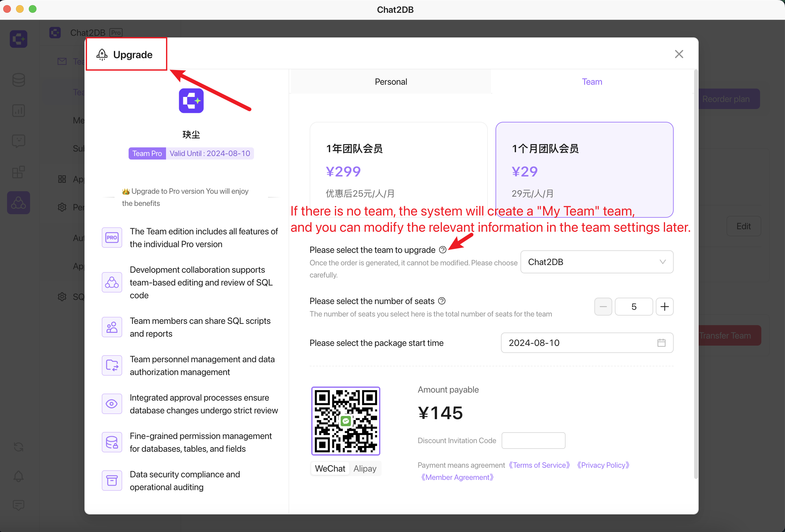Click the seats number field
Image resolution: width=785 pixels, height=532 pixels.
(x=634, y=307)
